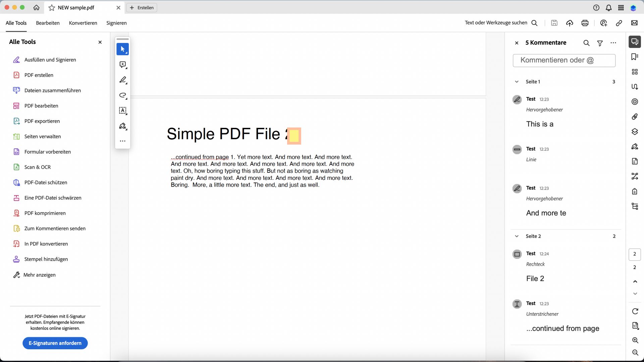Rotate the page view
Image resolution: width=644 pixels, height=362 pixels.
click(635, 311)
